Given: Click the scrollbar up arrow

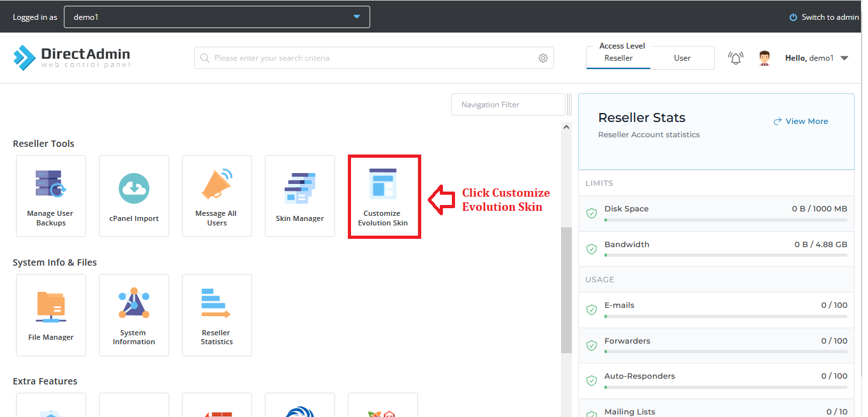Looking at the screenshot, I should (x=566, y=128).
